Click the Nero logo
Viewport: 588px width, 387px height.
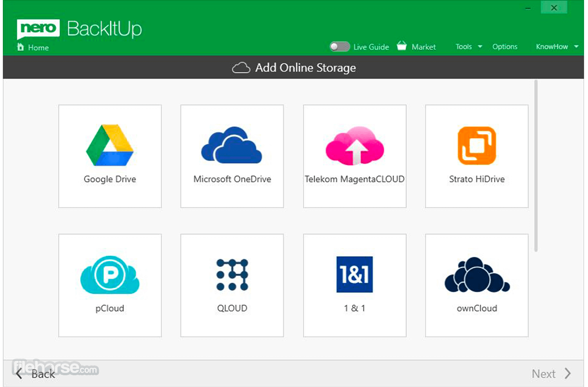pyautogui.click(x=38, y=29)
